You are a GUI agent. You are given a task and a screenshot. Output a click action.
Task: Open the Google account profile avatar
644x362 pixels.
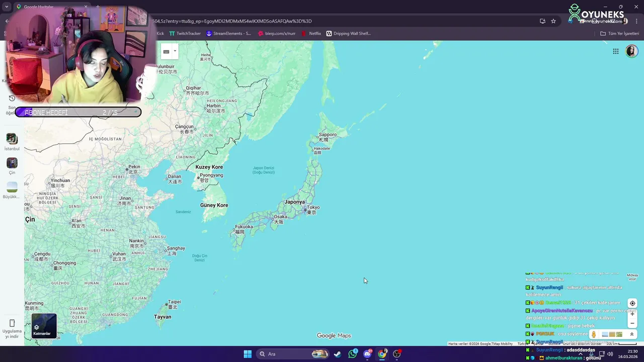click(x=631, y=51)
